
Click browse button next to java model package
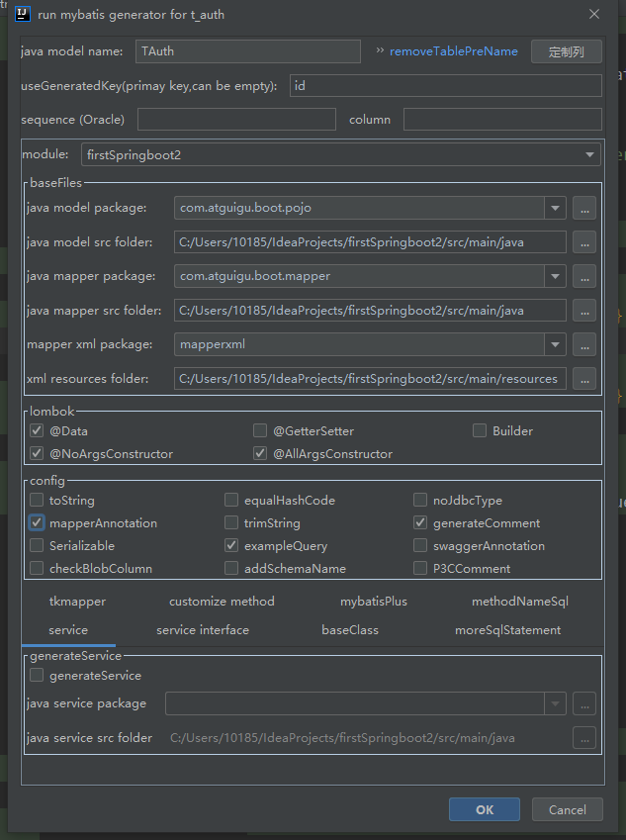pos(584,208)
